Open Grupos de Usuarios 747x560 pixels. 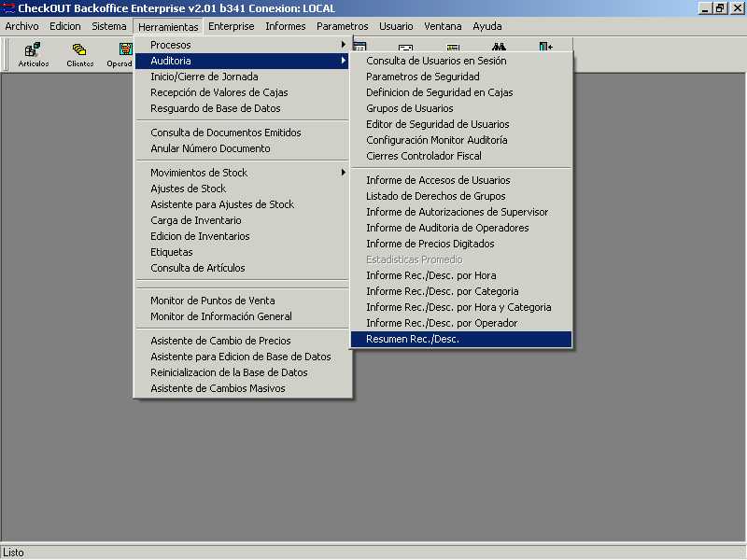click(x=461, y=108)
